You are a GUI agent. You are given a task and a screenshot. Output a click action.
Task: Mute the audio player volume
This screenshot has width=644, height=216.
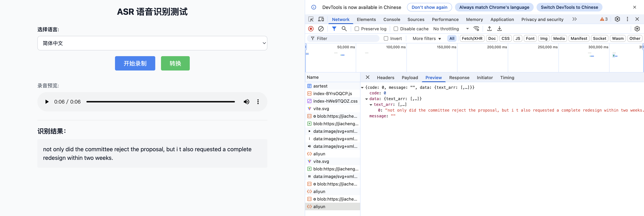pyautogui.click(x=246, y=102)
